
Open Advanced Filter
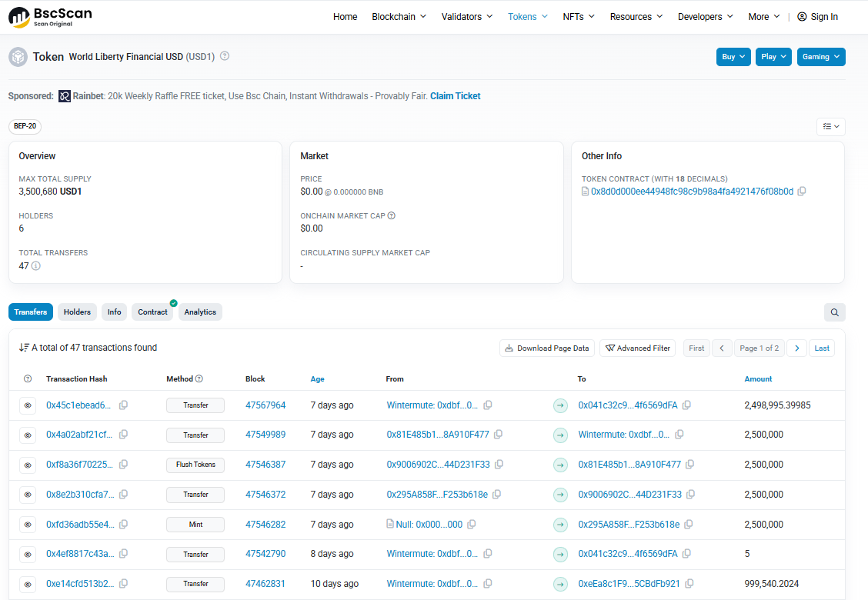[x=637, y=348]
